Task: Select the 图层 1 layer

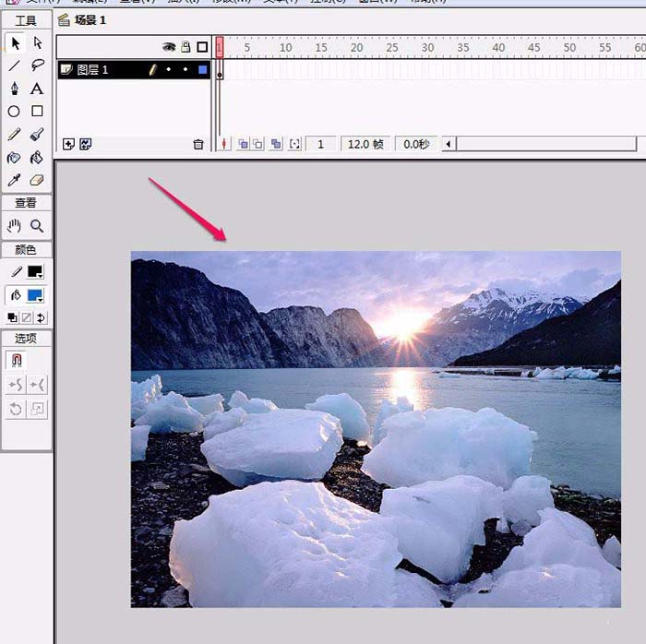Action: pos(134,69)
